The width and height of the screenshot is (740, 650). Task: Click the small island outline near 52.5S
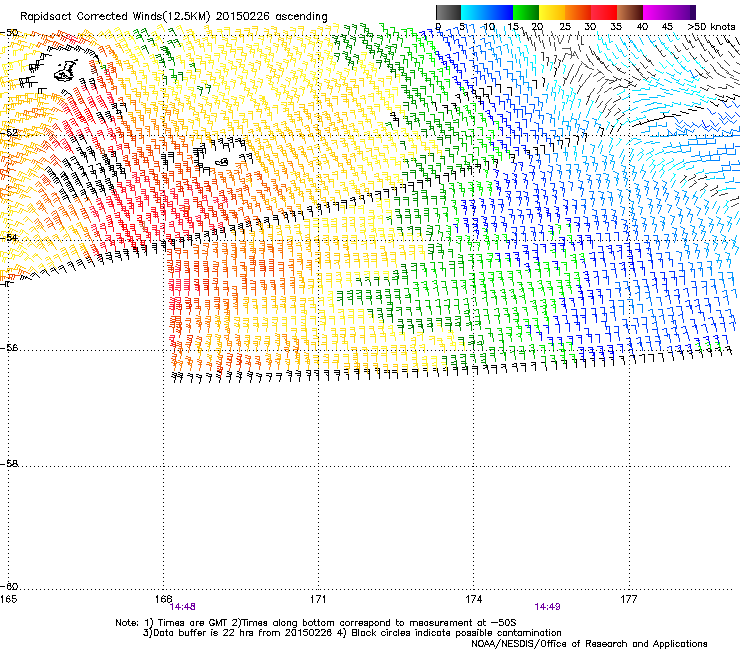click(222, 162)
